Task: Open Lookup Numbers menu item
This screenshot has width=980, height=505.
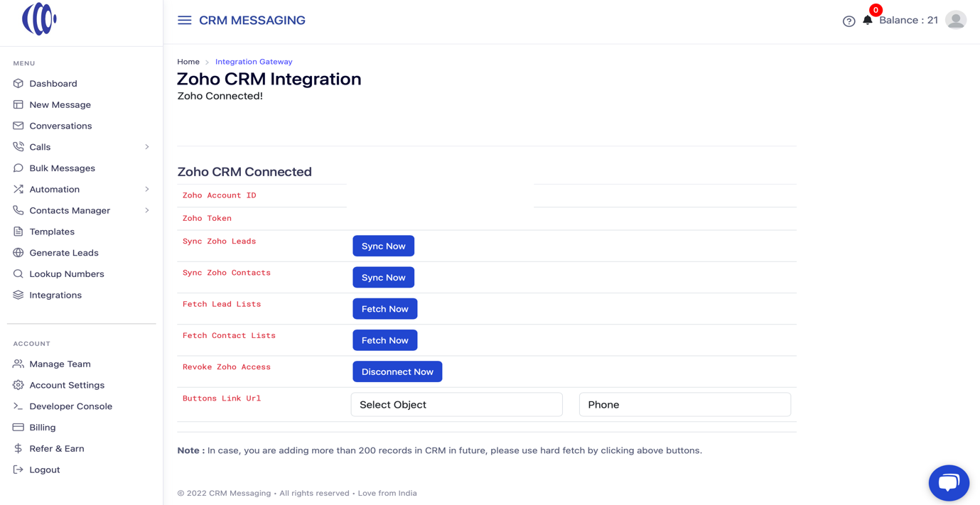Action: coord(67,274)
